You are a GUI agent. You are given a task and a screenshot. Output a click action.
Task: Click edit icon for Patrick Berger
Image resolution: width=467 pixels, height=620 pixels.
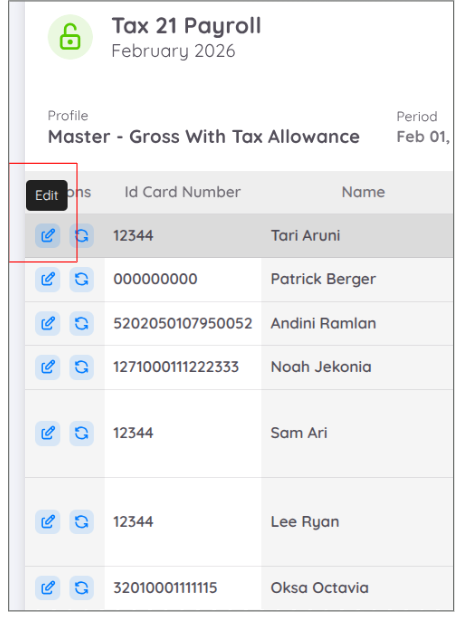coord(47,280)
